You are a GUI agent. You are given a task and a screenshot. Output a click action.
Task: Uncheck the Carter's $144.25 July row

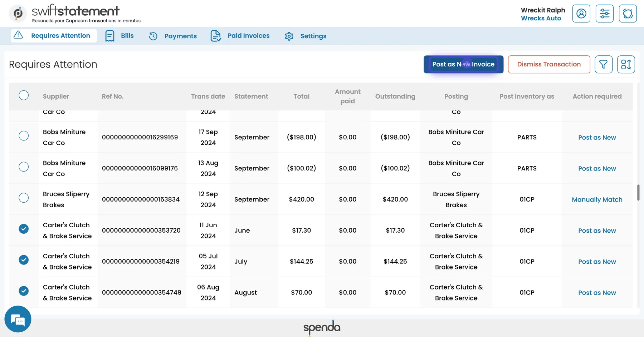coord(24,260)
